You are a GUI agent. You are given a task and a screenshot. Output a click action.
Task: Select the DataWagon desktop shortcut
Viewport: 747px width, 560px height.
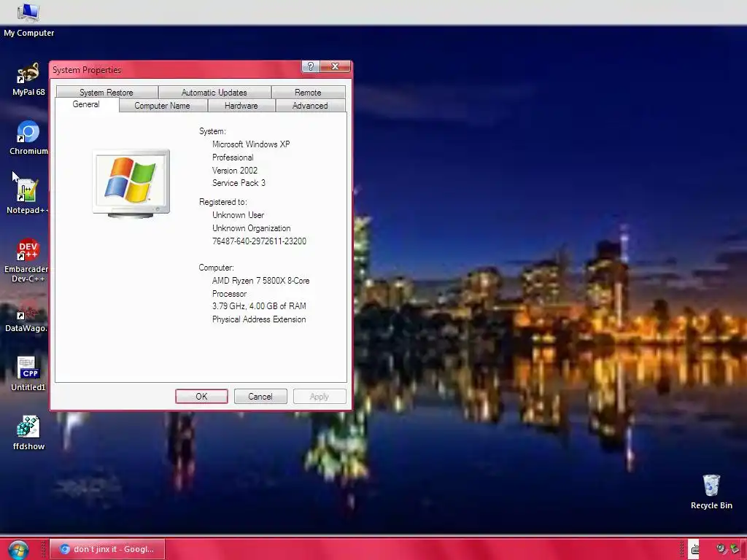click(26, 315)
